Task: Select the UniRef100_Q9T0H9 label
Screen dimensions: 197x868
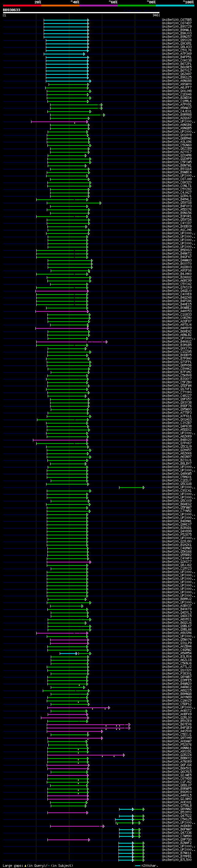Action: tap(177, 738)
